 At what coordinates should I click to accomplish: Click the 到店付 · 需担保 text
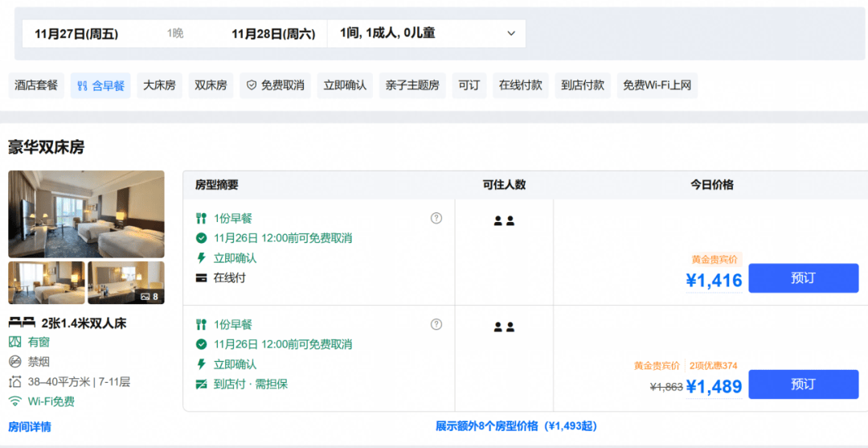(251, 384)
